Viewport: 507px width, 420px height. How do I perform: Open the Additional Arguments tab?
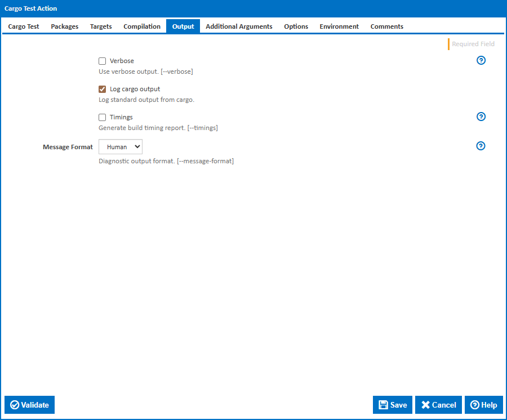click(239, 26)
